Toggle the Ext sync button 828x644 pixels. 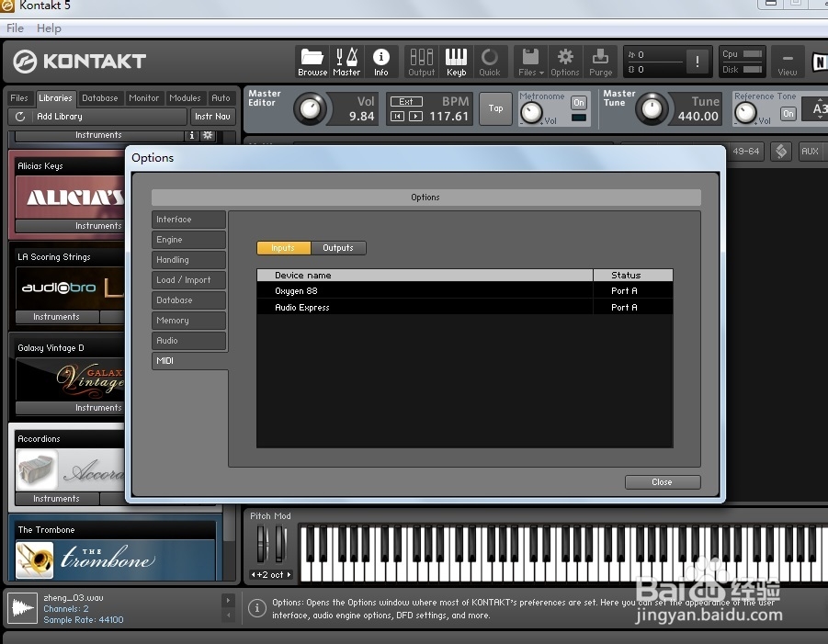point(406,101)
